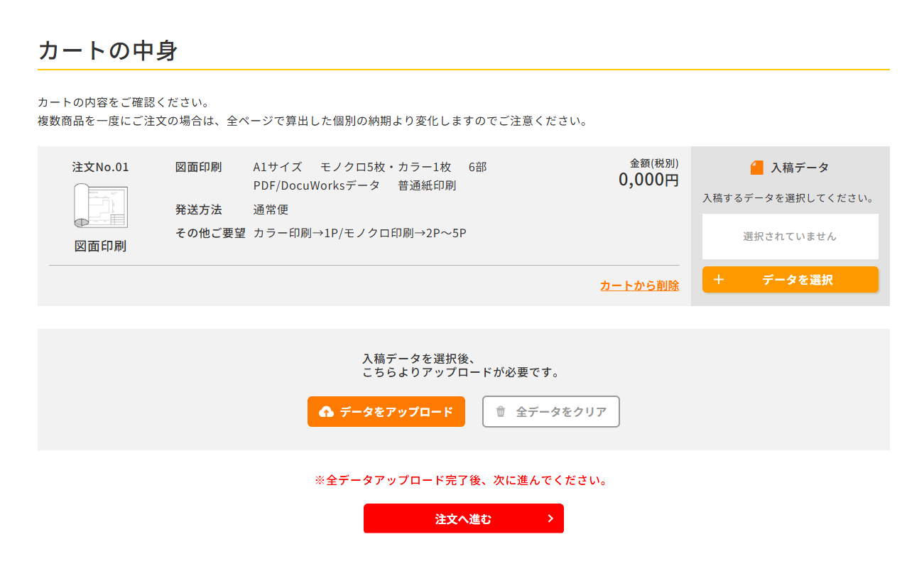Image resolution: width=924 pixels, height=576 pixels.
Task: Click the 図面印刷 blueprint roll thumbnail
Action: (101, 205)
